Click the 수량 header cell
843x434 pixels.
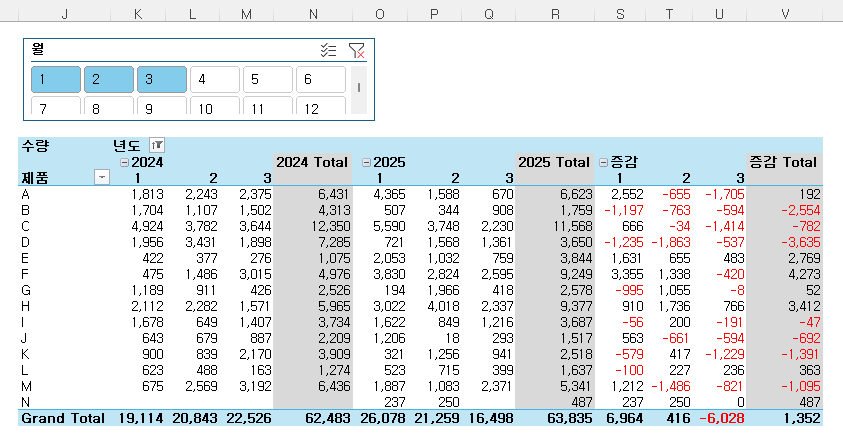pos(35,145)
